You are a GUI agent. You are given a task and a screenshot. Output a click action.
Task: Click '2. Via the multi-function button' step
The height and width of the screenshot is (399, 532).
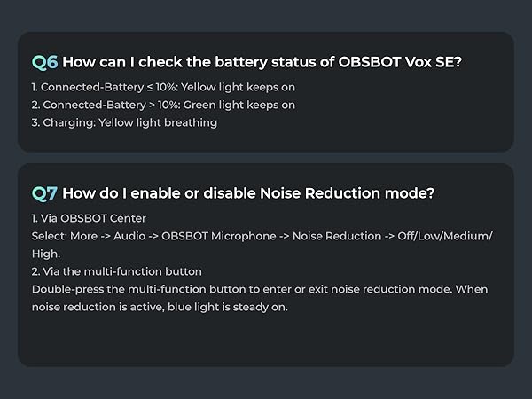[116, 271]
